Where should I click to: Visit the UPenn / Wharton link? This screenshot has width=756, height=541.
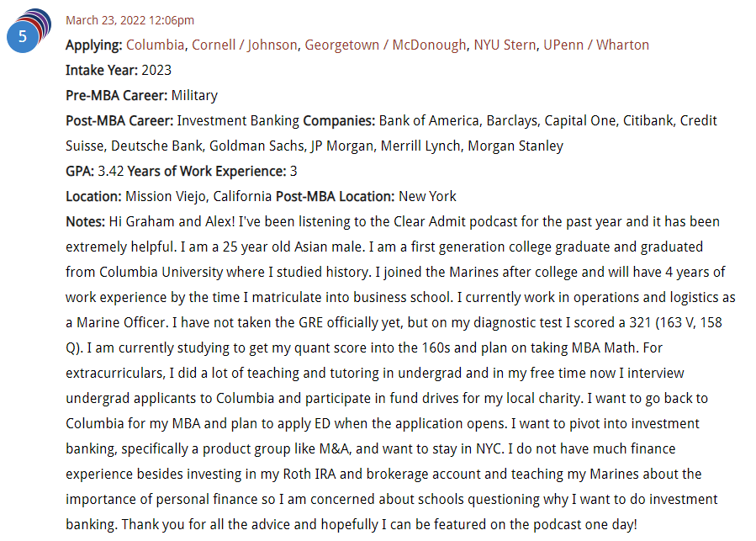click(x=596, y=45)
